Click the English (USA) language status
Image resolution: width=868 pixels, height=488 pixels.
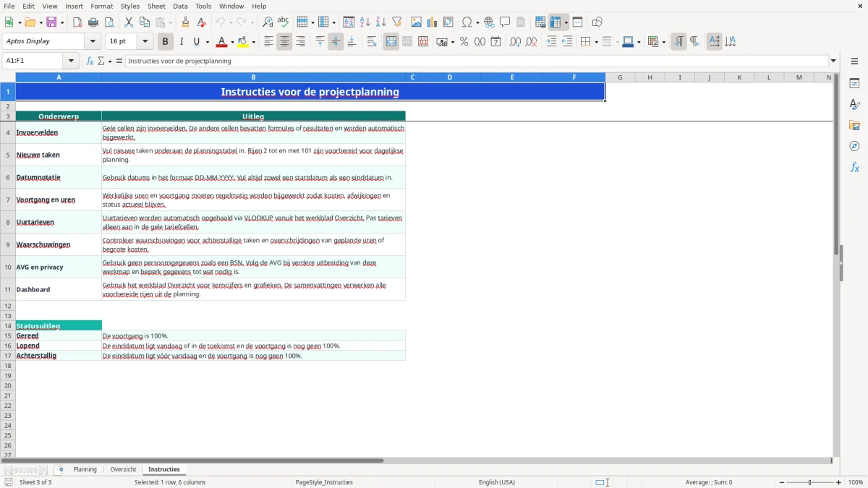click(497, 482)
